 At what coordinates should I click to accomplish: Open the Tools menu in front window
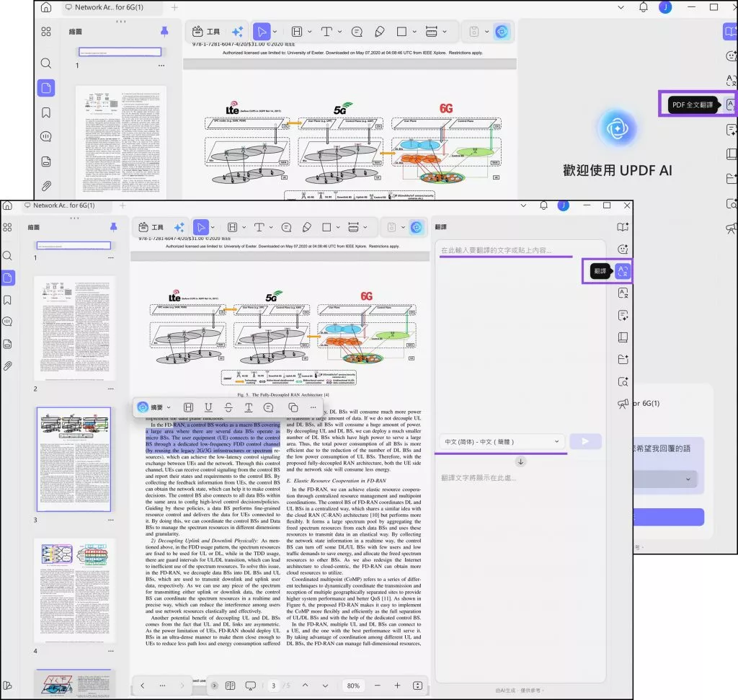click(x=151, y=227)
